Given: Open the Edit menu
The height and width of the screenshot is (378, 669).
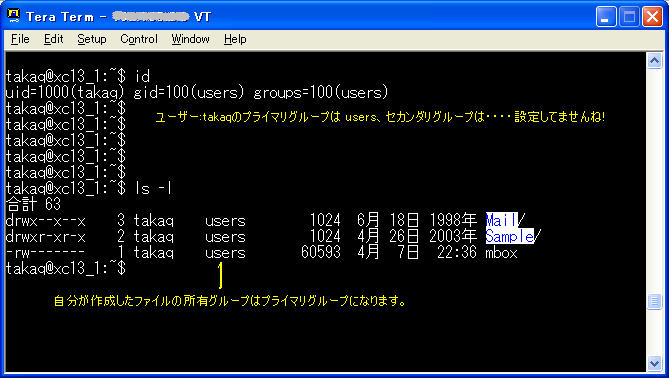Looking at the screenshot, I should click(x=53, y=39).
